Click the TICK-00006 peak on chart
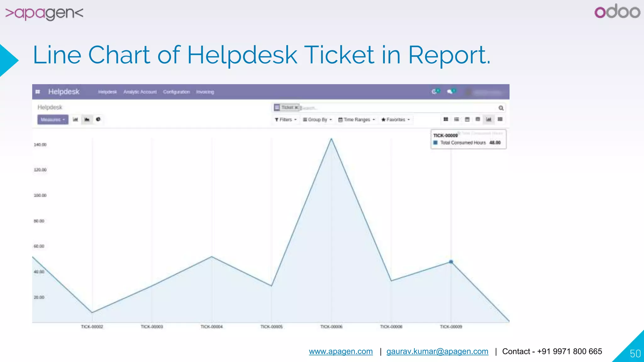The image size is (644, 362). [x=331, y=139]
